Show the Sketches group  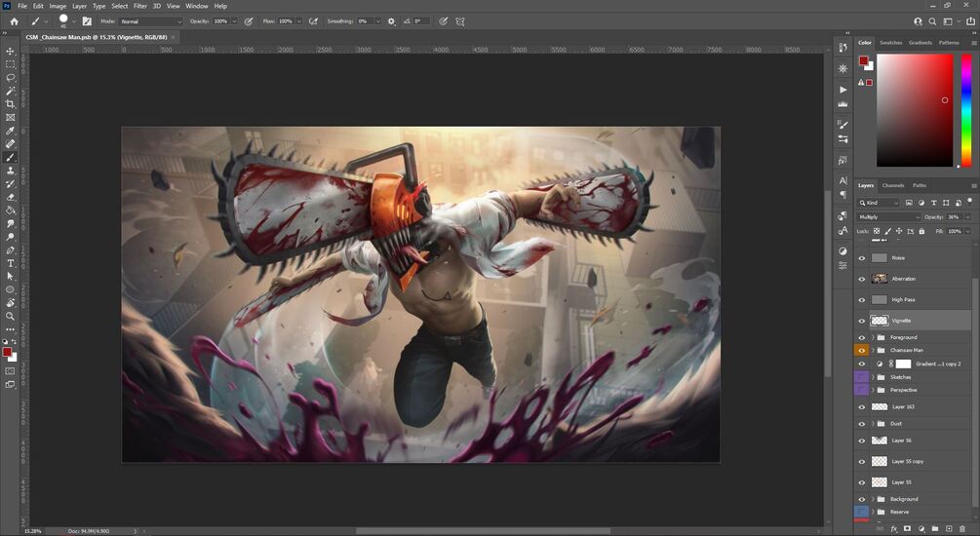coord(862,377)
